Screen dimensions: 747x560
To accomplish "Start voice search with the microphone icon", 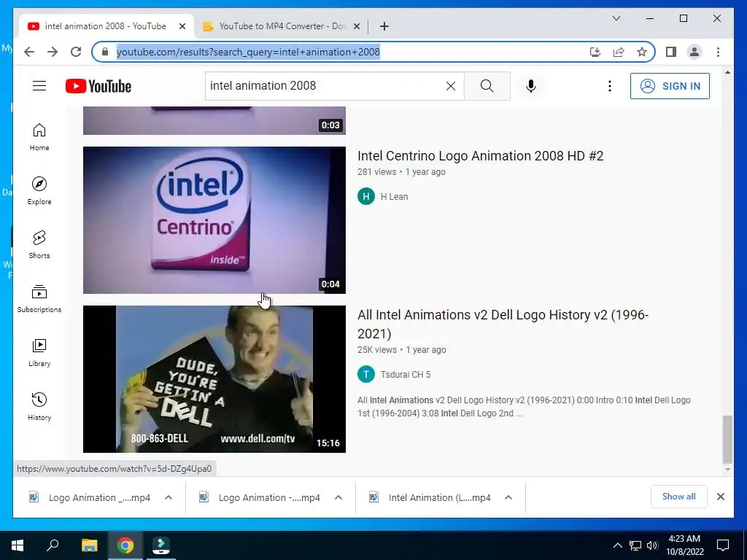I will [531, 86].
